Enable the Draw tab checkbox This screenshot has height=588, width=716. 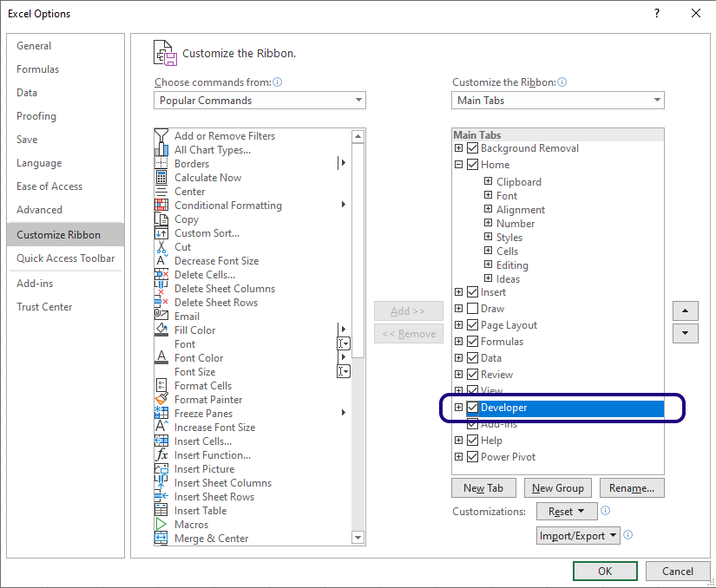472,309
